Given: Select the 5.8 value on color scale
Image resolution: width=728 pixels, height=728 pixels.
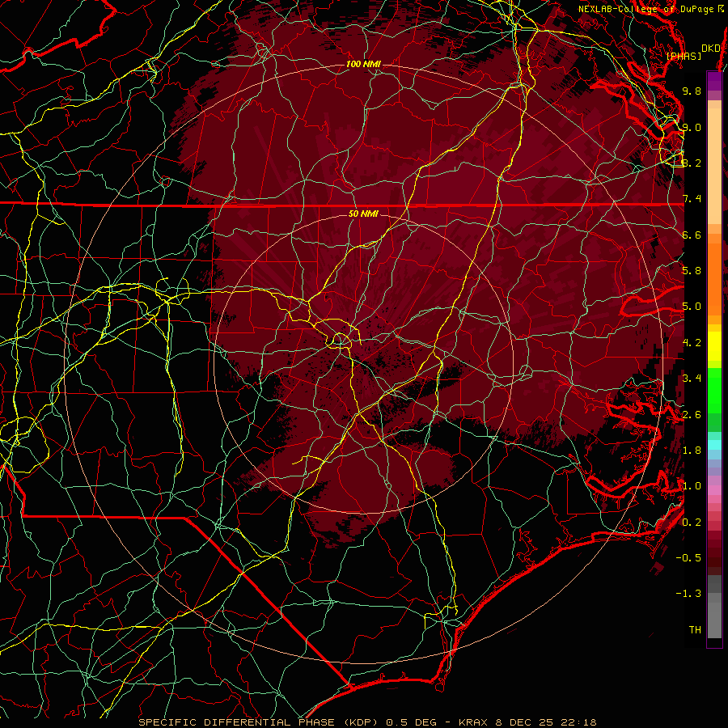Looking at the screenshot, I should pyautogui.click(x=692, y=271).
